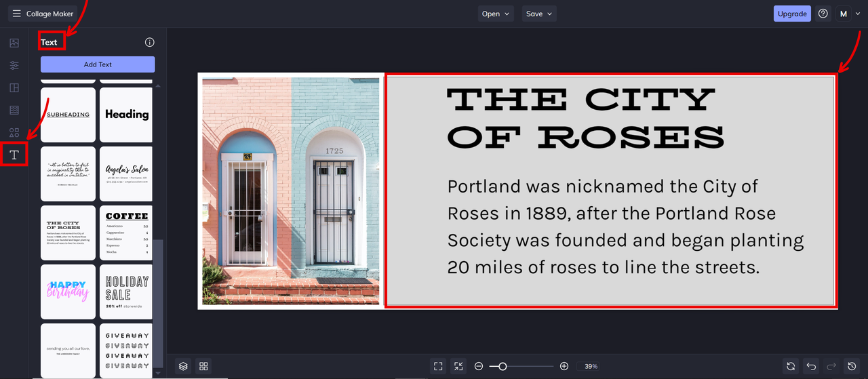This screenshot has height=379, width=868.
Task: Click 'THE CITY OF ROSES' heading on canvas
Action: 585,119
